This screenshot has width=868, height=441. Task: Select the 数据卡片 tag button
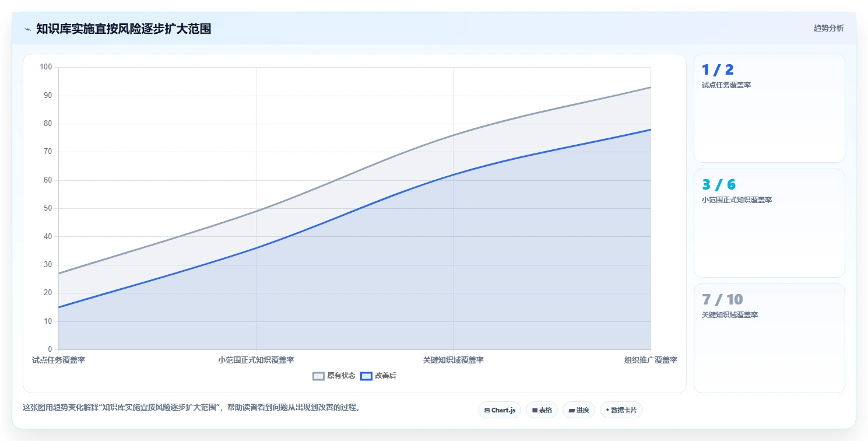[621, 410]
